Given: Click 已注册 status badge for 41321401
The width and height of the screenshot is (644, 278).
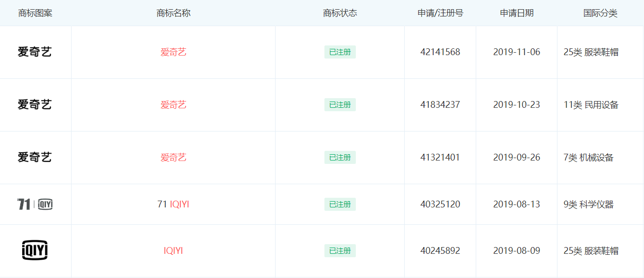Looking at the screenshot, I should (340, 158).
